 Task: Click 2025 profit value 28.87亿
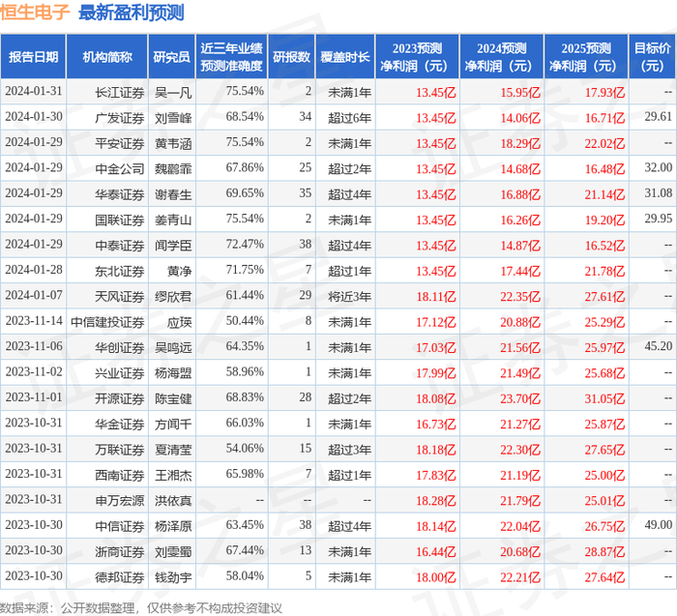[604, 551]
